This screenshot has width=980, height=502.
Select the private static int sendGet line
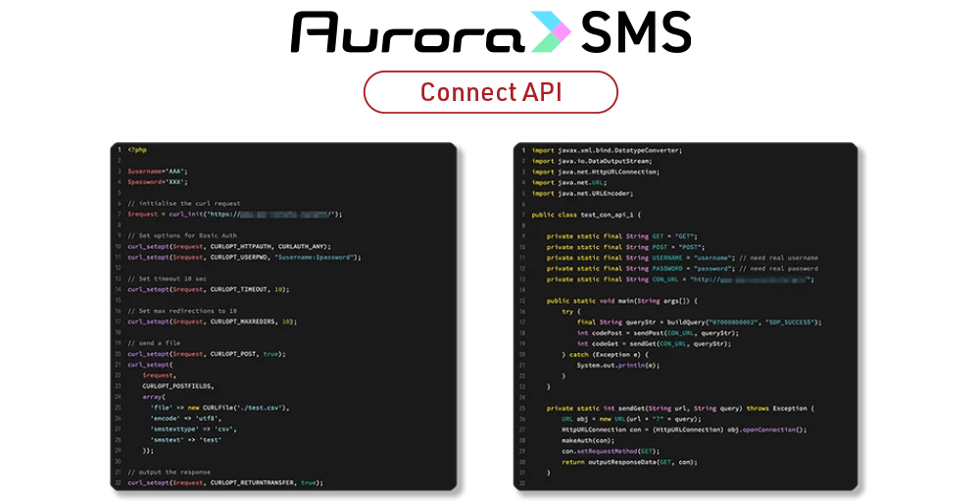click(681, 408)
